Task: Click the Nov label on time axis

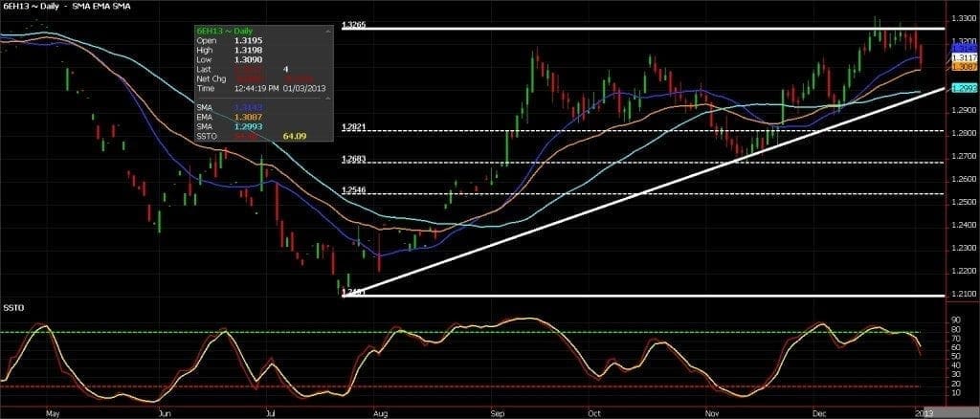Action: pyautogui.click(x=712, y=412)
